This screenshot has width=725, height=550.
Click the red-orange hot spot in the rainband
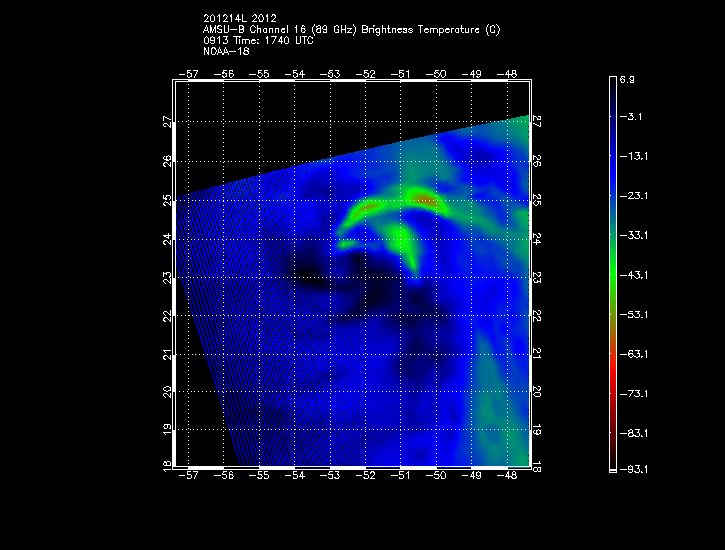tap(424, 201)
